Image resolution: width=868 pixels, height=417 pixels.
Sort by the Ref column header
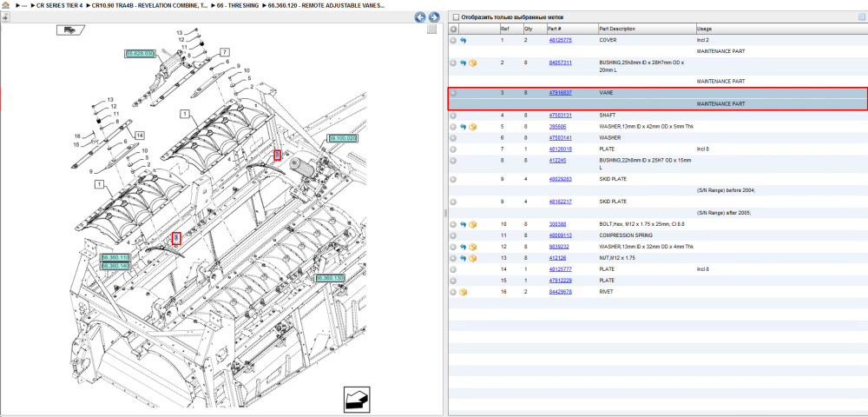pyautogui.click(x=505, y=29)
